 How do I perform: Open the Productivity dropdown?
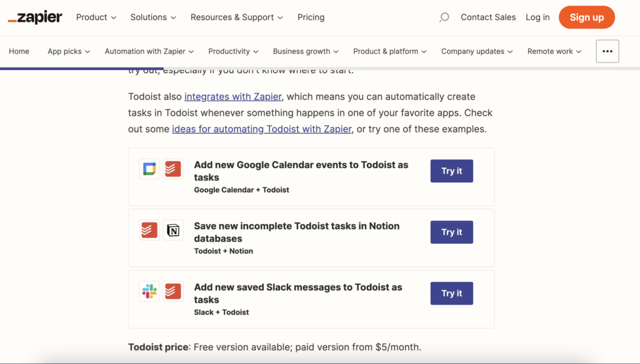tap(233, 51)
